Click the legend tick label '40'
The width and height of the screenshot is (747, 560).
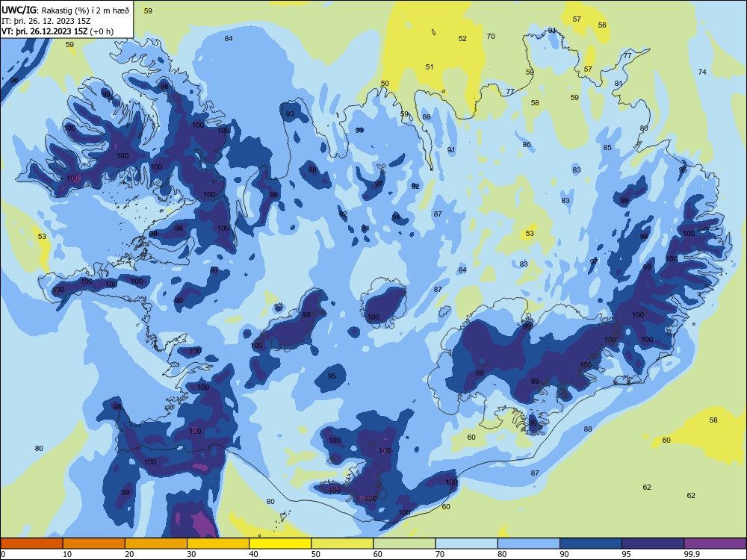click(253, 554)
